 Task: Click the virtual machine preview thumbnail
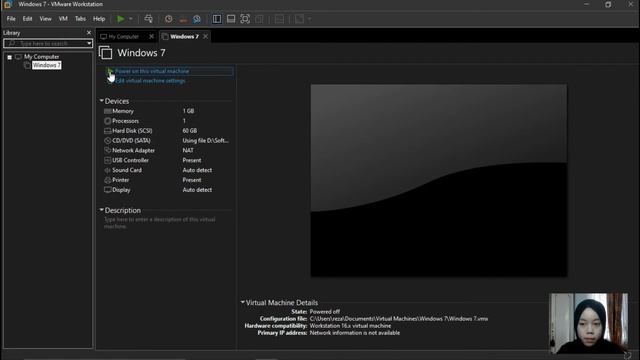(439, 180)
